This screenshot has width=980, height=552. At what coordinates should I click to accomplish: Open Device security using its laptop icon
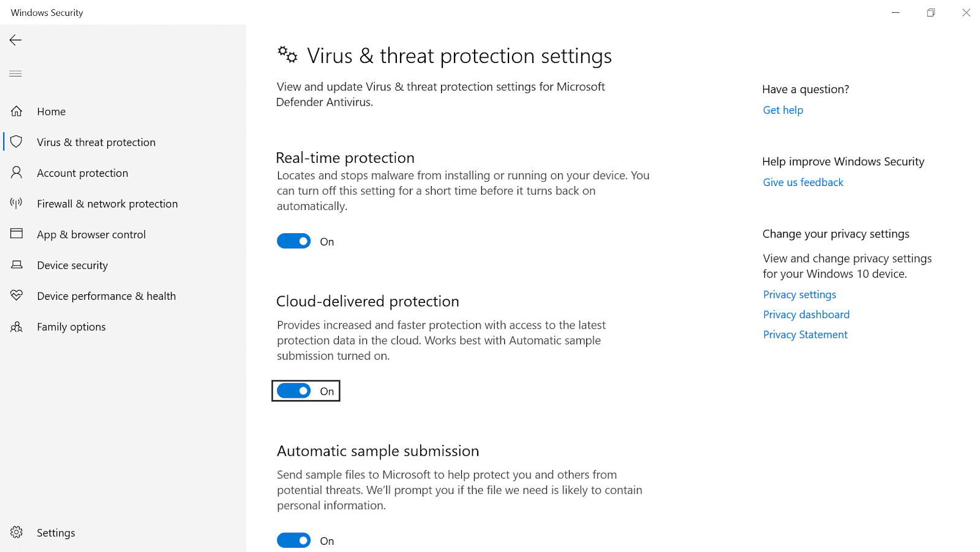point(15,265)
